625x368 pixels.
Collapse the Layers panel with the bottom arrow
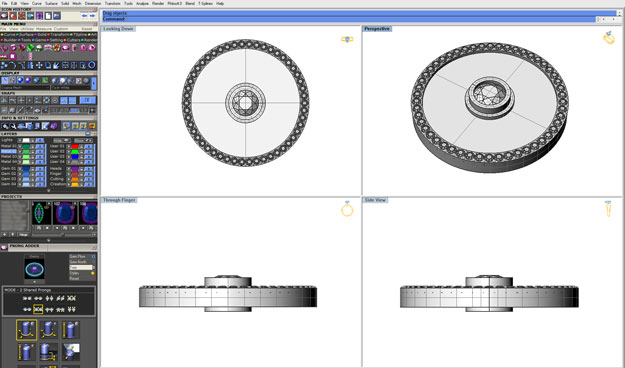pyautogui.click(x=49, y=191)
